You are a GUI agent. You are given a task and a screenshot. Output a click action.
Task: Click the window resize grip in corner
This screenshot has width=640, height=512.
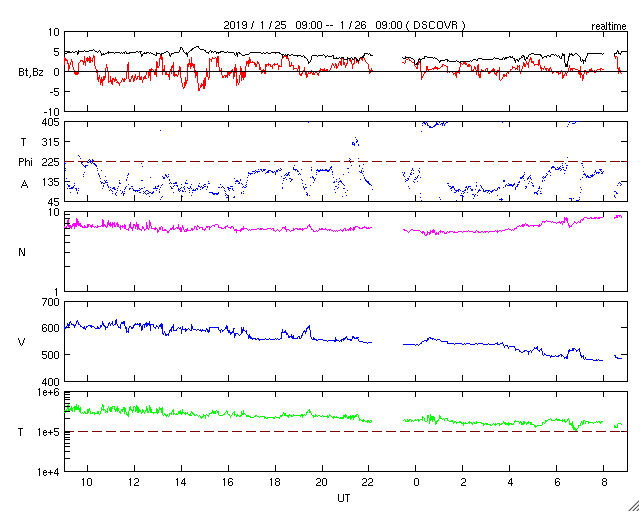point(633,505)
